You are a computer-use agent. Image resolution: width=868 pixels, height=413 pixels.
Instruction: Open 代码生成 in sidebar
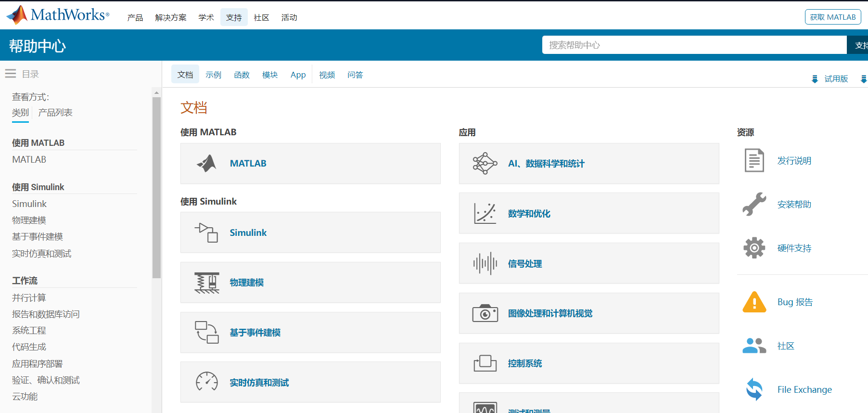pos(29,347)
